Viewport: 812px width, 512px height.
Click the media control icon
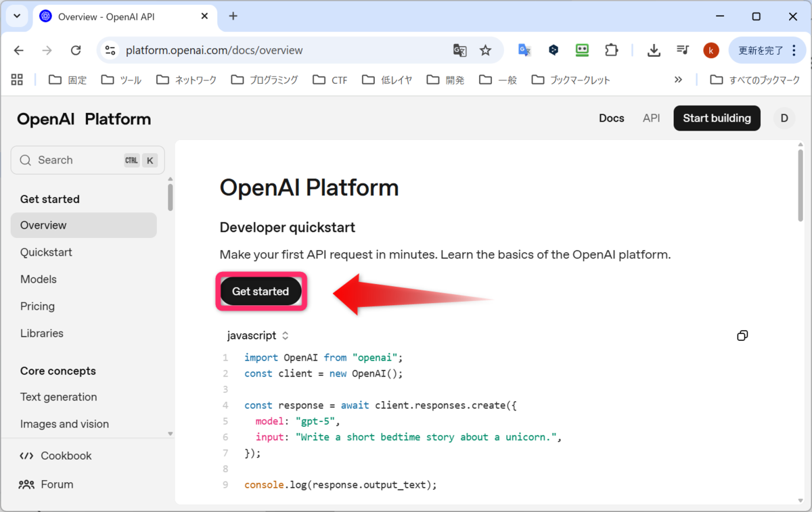click(x=683, y=50)
